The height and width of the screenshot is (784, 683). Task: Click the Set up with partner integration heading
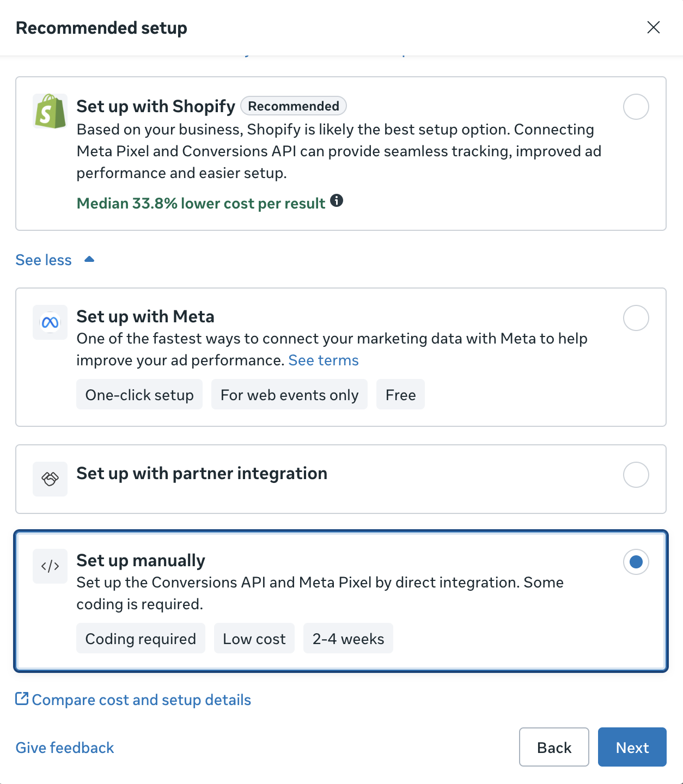point(202,474)
